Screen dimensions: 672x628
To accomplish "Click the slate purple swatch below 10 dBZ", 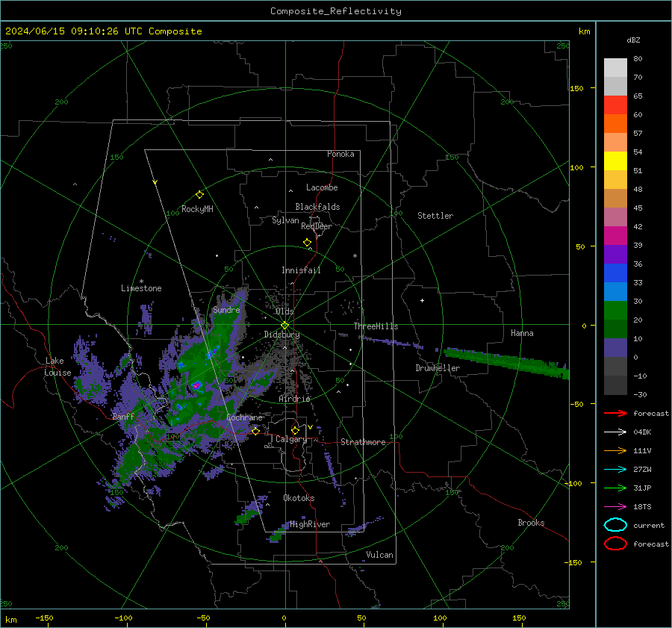I will [x=615, y=347].
